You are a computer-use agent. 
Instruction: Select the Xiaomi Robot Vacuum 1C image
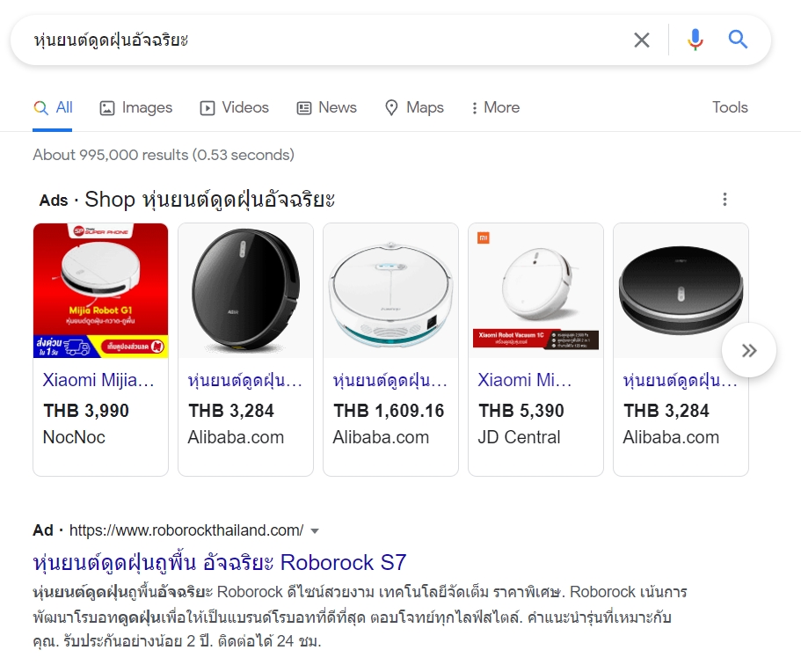(x=535, y=291)
